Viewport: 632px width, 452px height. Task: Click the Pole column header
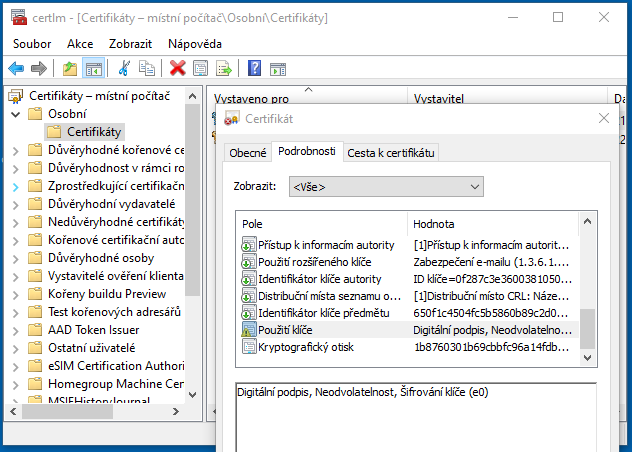321,224
